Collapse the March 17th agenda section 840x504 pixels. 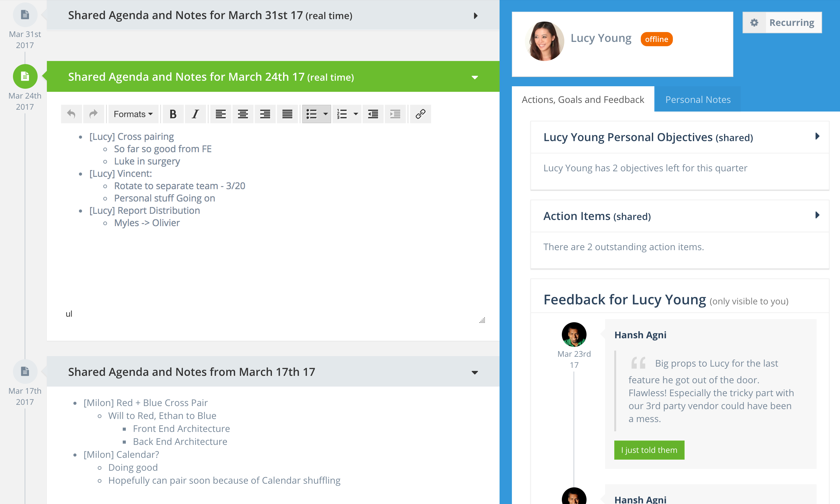(x=475, y=372)
